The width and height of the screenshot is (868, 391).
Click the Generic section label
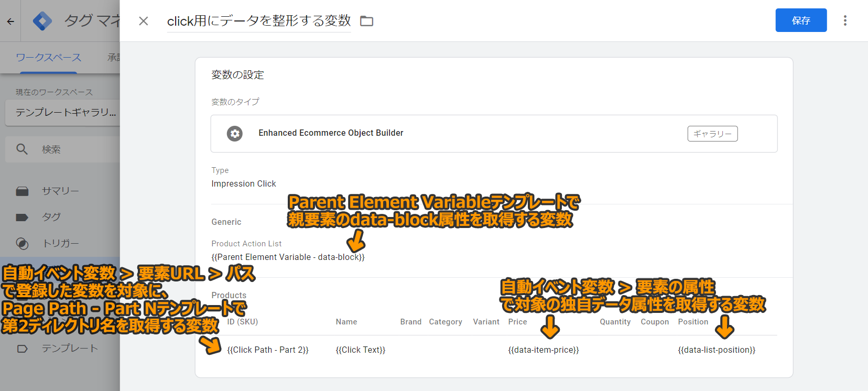point(226,222)
